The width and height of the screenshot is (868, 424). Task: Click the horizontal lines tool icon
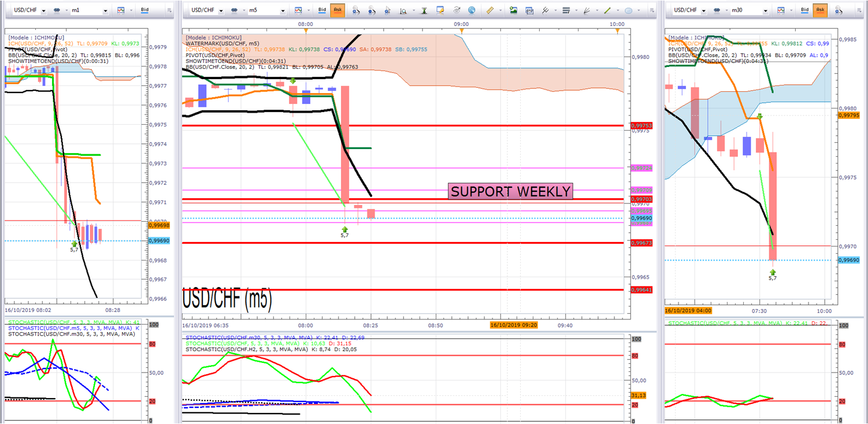[x=566, y=10]
